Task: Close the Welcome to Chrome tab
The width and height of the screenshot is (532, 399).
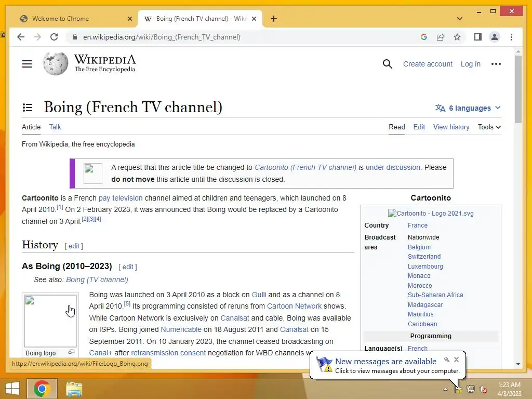Action: click(129, 19)
